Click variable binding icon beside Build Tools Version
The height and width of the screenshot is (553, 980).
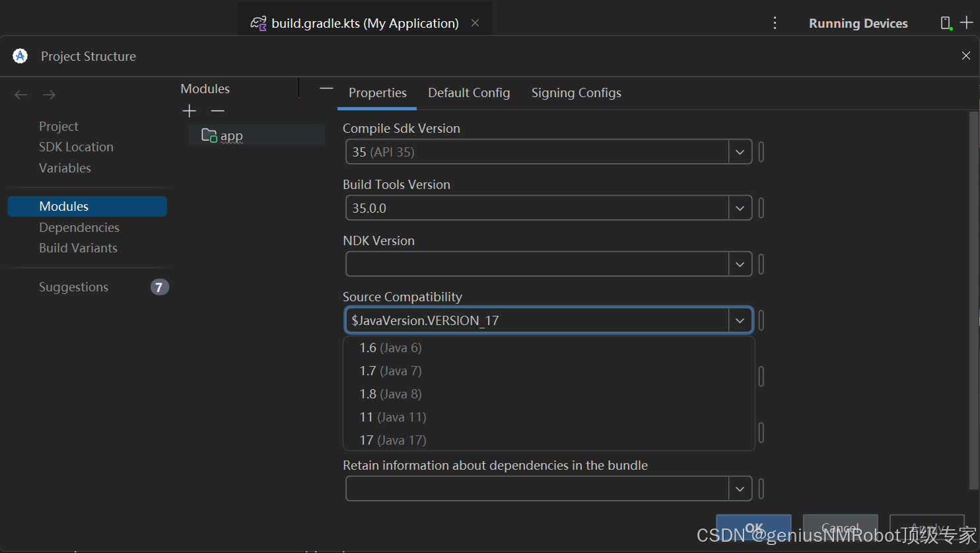tap(761, 208)
